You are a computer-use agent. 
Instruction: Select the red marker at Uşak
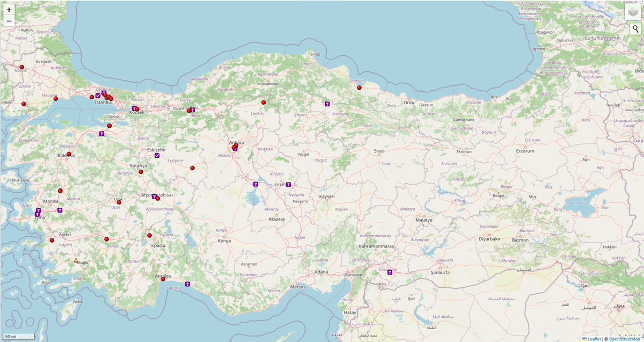(119, 202)
